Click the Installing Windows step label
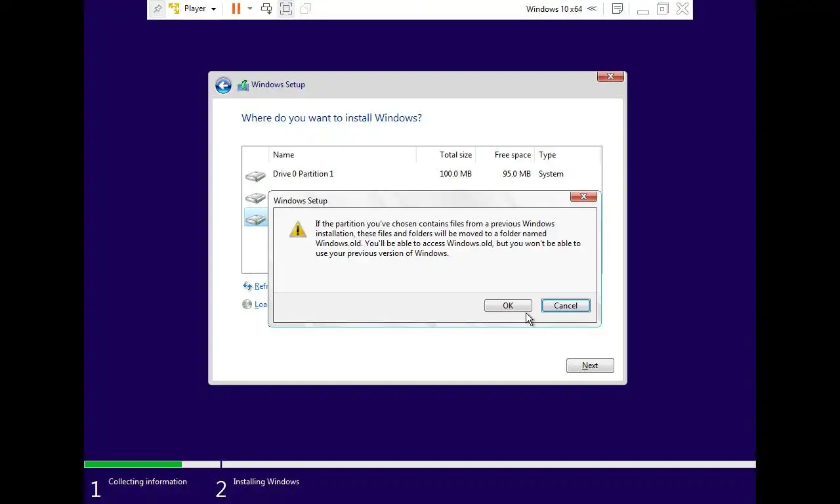This screenshot has width=840, height=504. click(266, 482)
